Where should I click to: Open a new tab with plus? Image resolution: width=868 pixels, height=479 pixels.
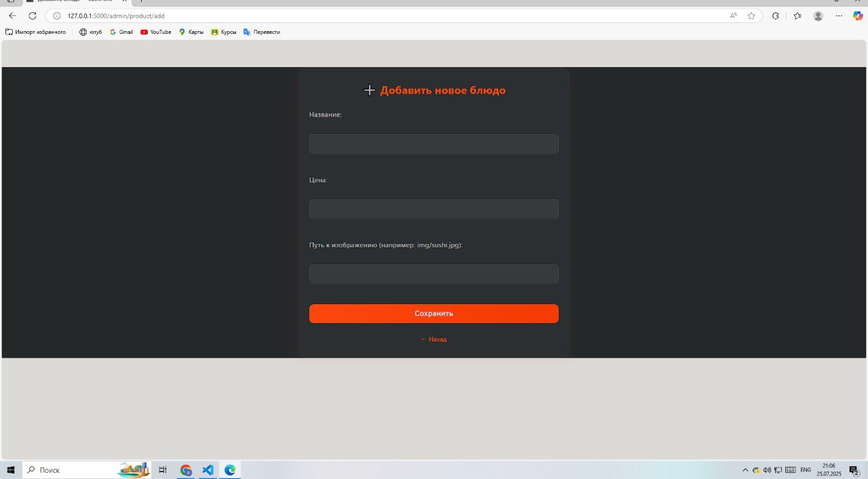tap(141, 2)
